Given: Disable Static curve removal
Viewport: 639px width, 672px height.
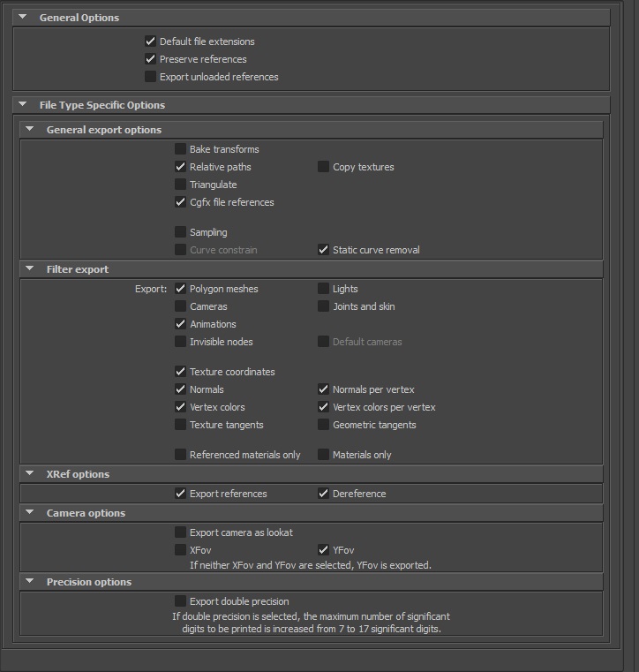Looking at the screenshot, I should 324,250.
